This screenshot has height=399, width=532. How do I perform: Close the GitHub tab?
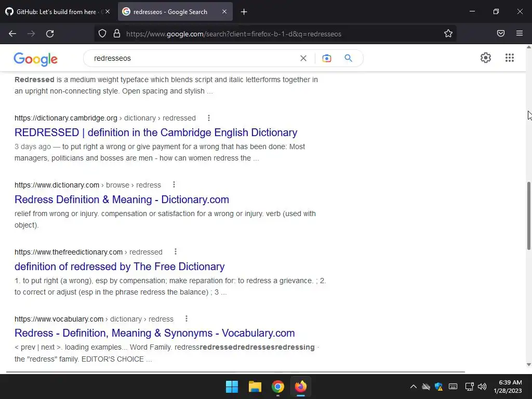coord(108,11)
